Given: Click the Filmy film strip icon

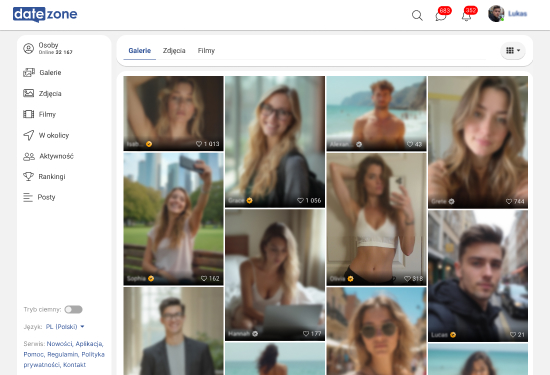Looking at the screenshot, I should (28, 114).
